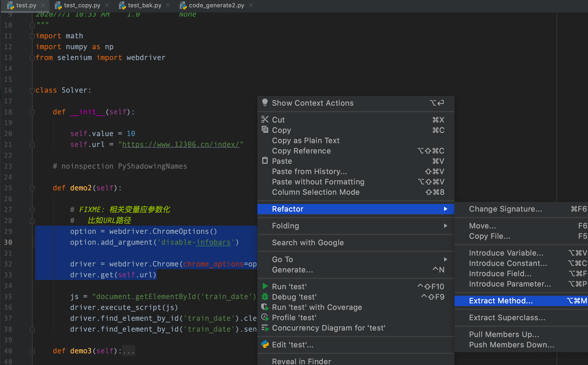
Task: Click '# noinspection PyShadowingNames' comment
Action: pyautogui.click(x=120, y=166)
